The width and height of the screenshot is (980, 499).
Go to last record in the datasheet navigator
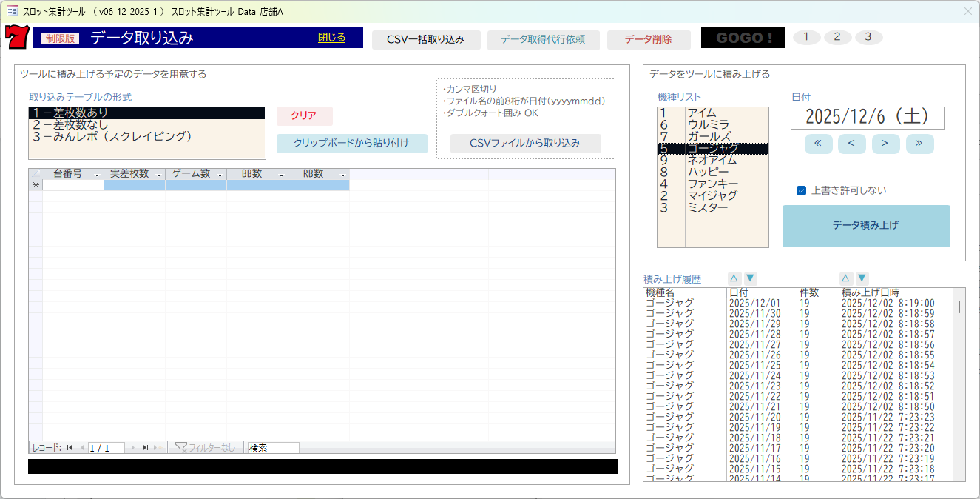tap(146, 447)
